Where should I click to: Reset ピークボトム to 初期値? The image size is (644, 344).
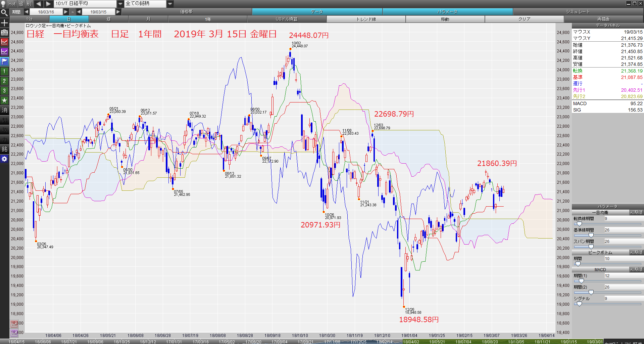click(636, 252)
